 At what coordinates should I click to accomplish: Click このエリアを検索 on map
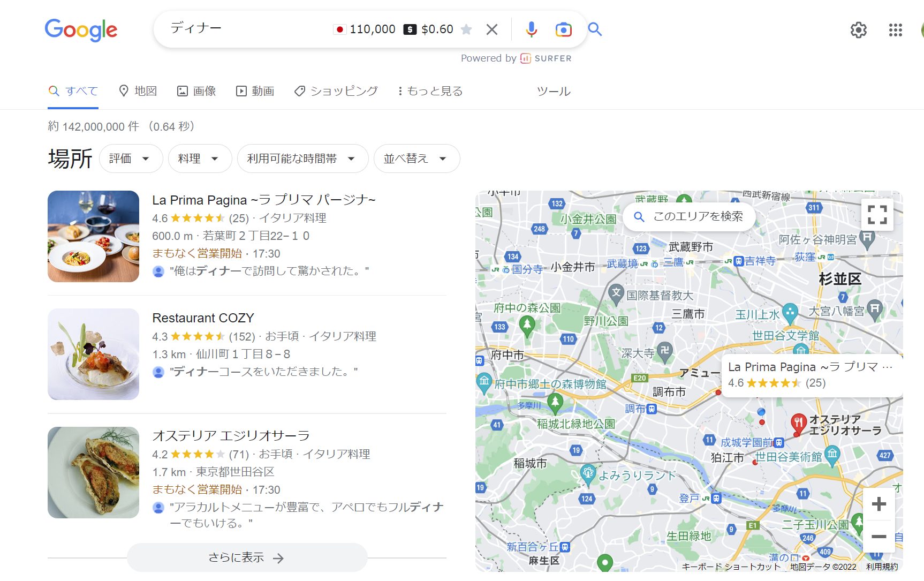pyautogui.click(x=689, y=216)
